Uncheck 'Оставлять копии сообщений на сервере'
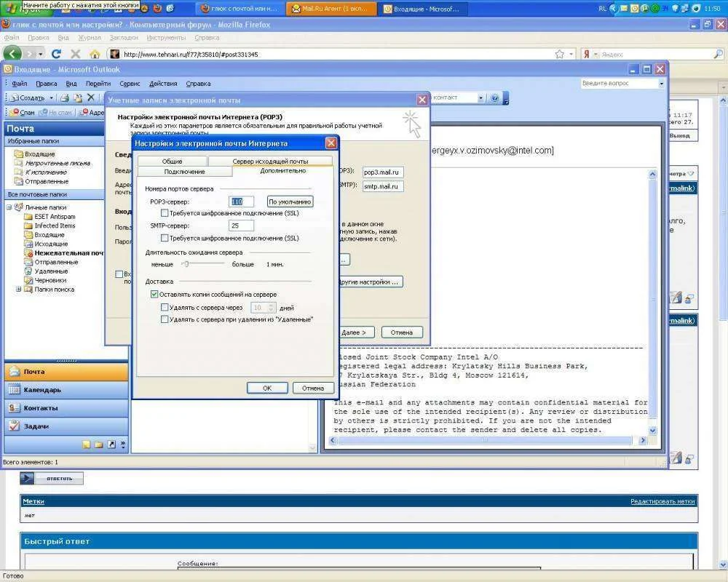The width and height of the screenshot is (728, 582). (x=154, y=295)
